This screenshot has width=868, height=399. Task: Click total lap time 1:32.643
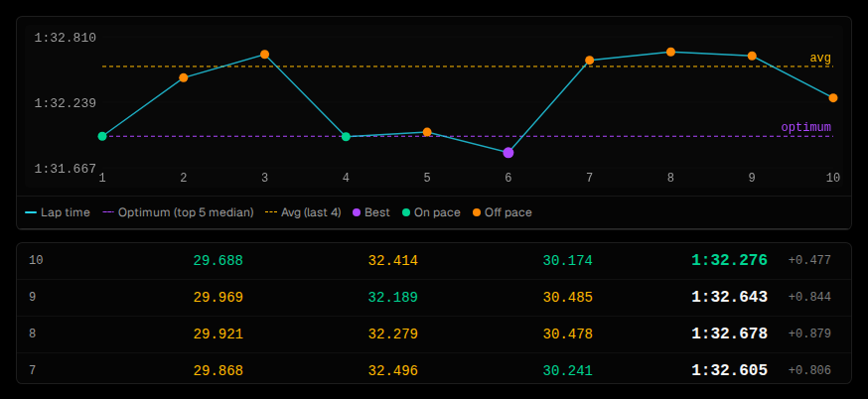tap(730, 297)
